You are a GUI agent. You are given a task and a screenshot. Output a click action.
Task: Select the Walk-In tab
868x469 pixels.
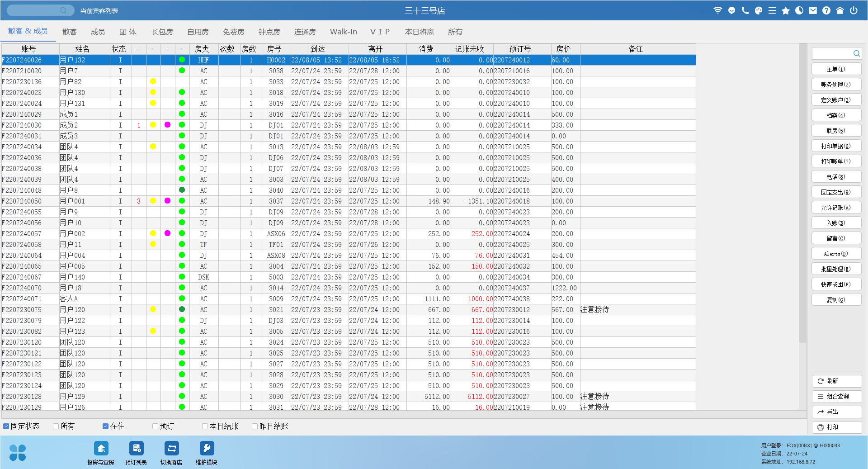click(343, 32)
